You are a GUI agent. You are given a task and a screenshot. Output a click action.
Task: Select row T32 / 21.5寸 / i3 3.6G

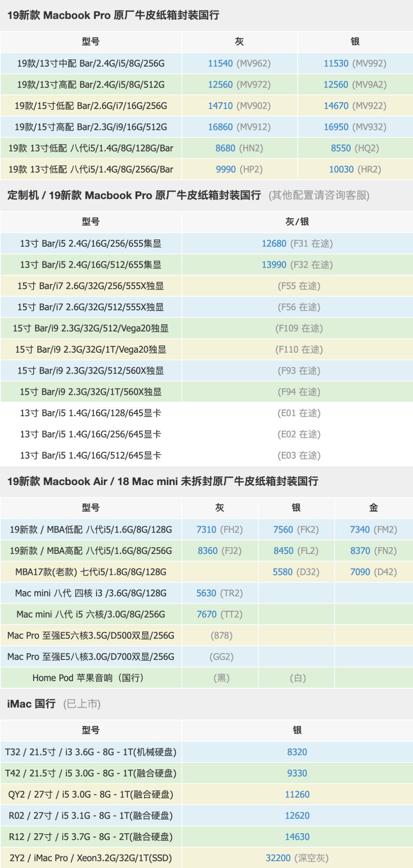[206, 752]
